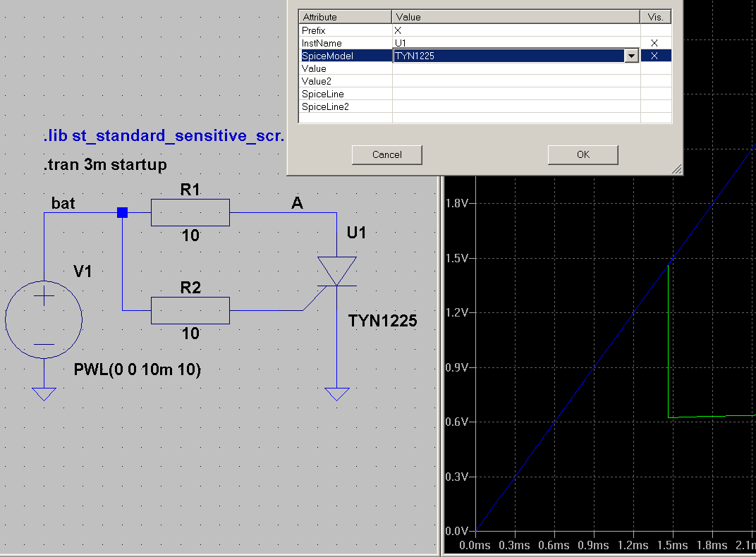Toggle visibility cell for Prefix row
756x557 pixels.
click(654, 30)
